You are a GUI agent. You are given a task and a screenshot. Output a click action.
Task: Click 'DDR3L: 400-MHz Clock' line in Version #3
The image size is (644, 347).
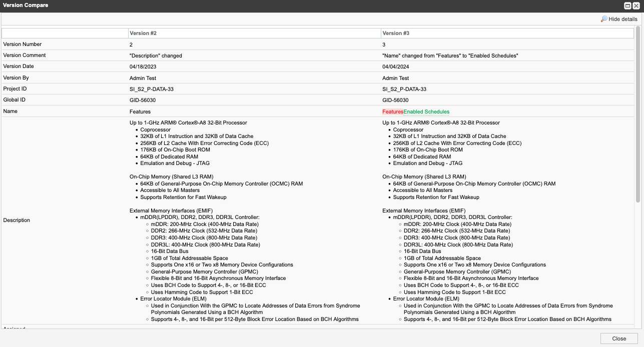pyautogui.click(x=458, y=245)
